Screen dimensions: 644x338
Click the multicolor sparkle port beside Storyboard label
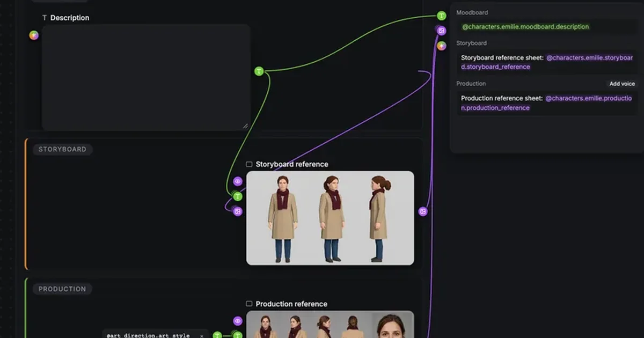[x=441, y=46]
